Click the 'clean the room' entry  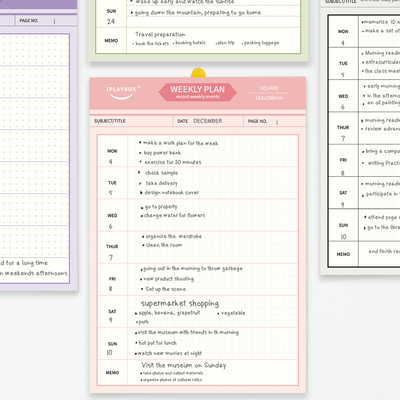(x=164, y=245)
